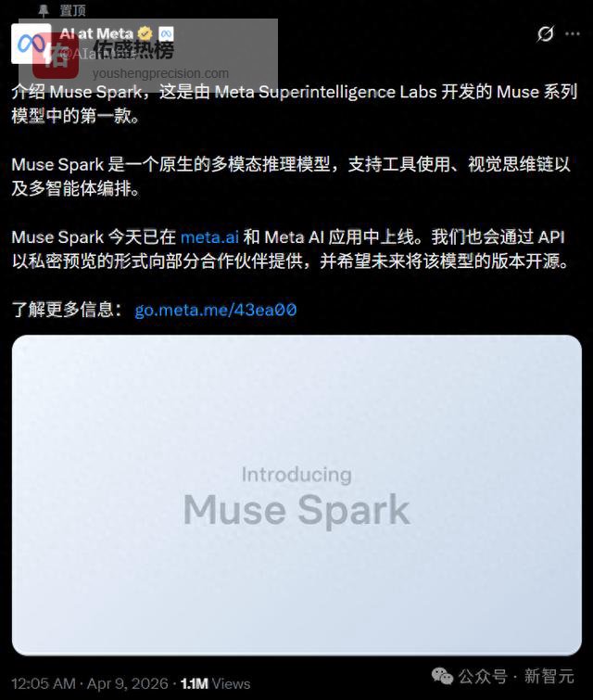593x700 pixels.
Task: Click the youshengprecision.com watermark text
Action: pos(160,73)
